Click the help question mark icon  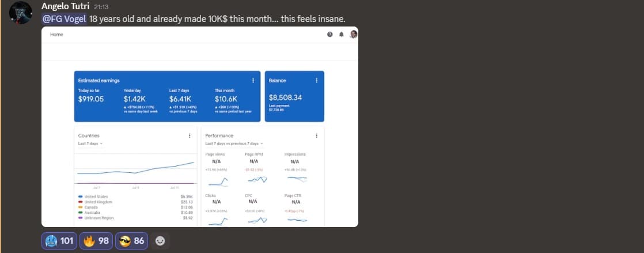point(330,35)
